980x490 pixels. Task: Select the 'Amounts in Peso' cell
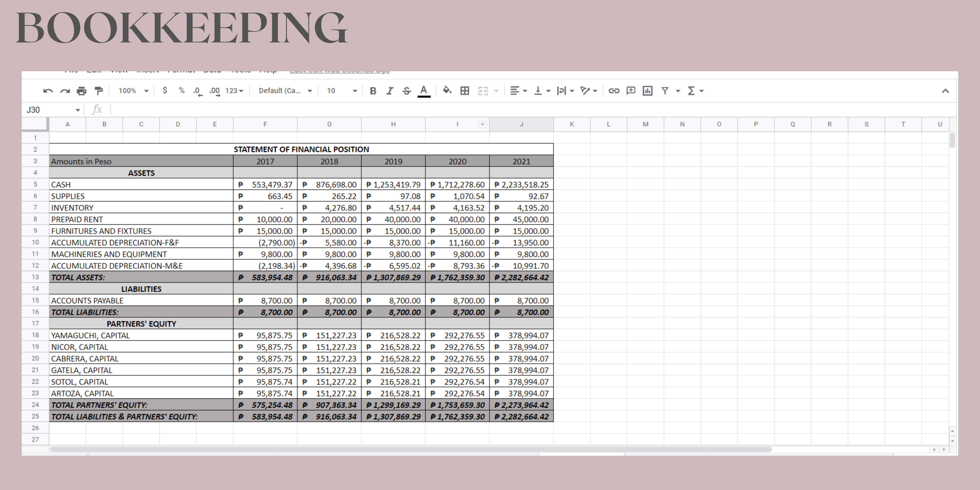pos(141,161)
